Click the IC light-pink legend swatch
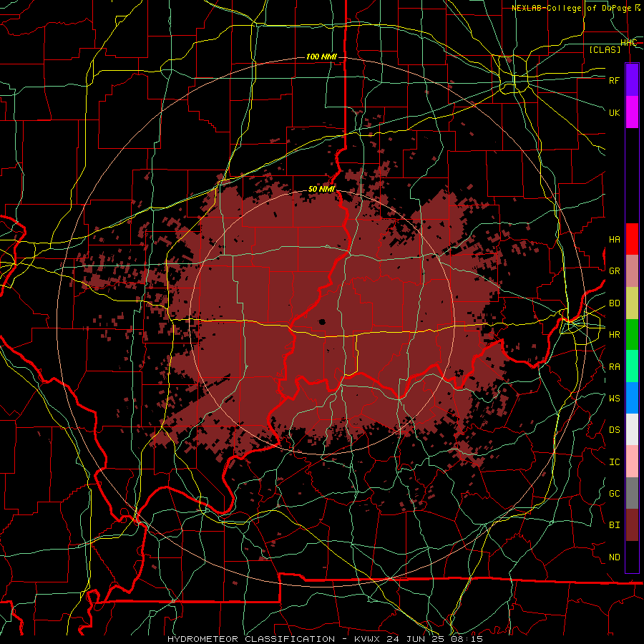644x644 pixels. pyautogui.click(x=632, y=462)
